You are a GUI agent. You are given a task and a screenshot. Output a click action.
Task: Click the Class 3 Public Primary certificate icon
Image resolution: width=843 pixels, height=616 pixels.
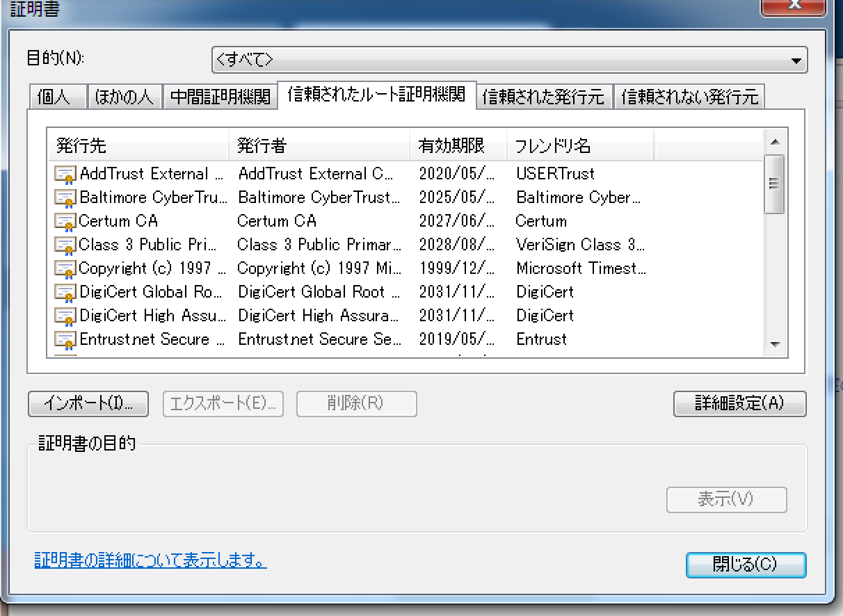(x=65, y=245)
